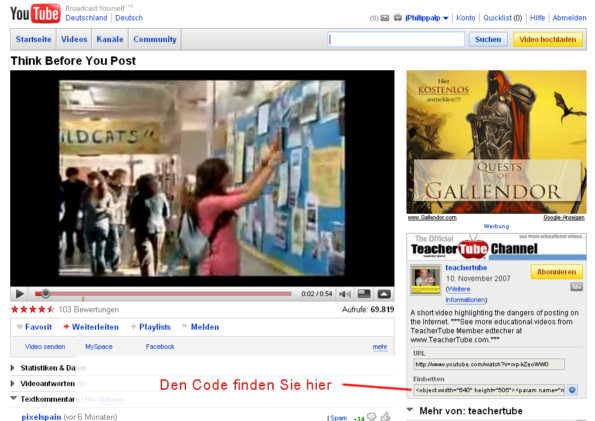595x421 pixels.
Task: Collapse the Textkommentare section
Action: [14, 399]
